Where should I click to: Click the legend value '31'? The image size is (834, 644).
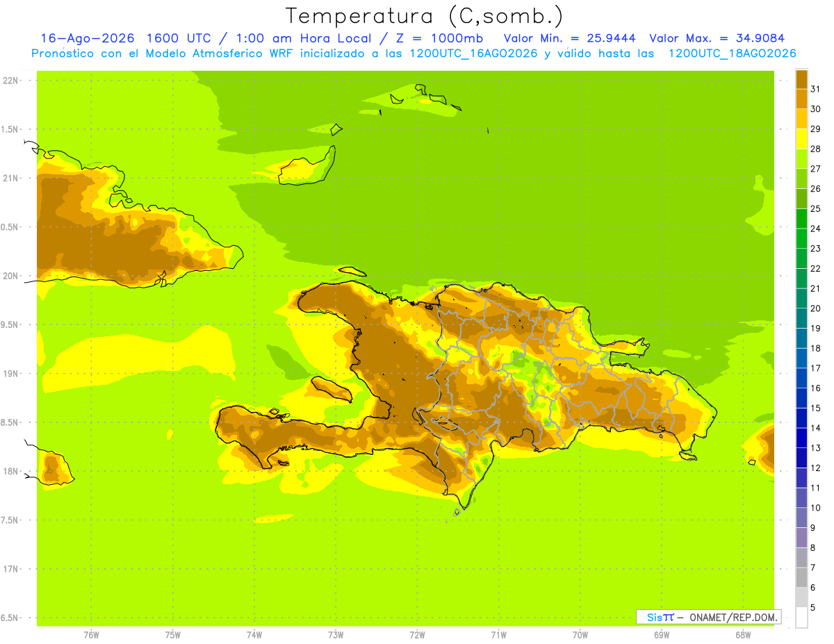click(x=816, y=89)
